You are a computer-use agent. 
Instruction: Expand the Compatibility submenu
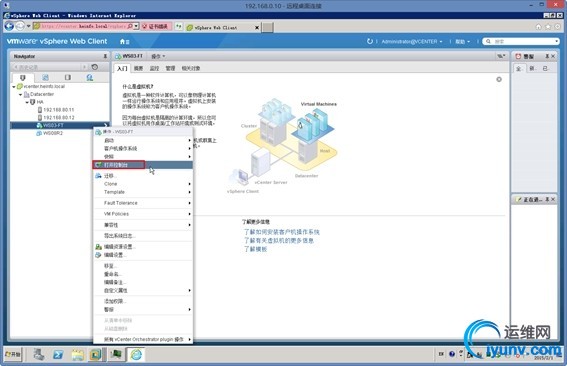143,225
